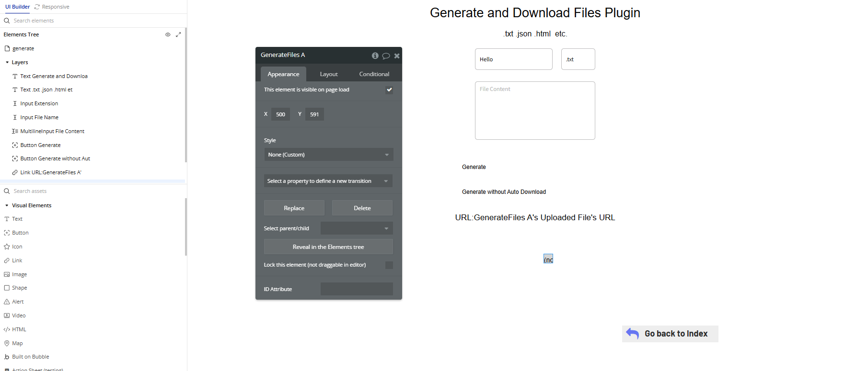This screenshot has height=371, width=868.
Task: Toggle Lock this element checkbox
Action: (389, 265)
